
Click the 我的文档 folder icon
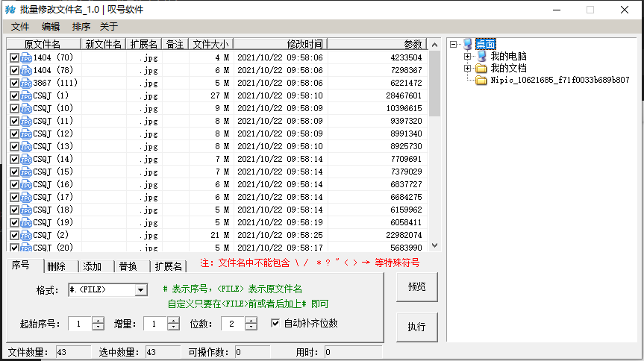tap(481, 68)
